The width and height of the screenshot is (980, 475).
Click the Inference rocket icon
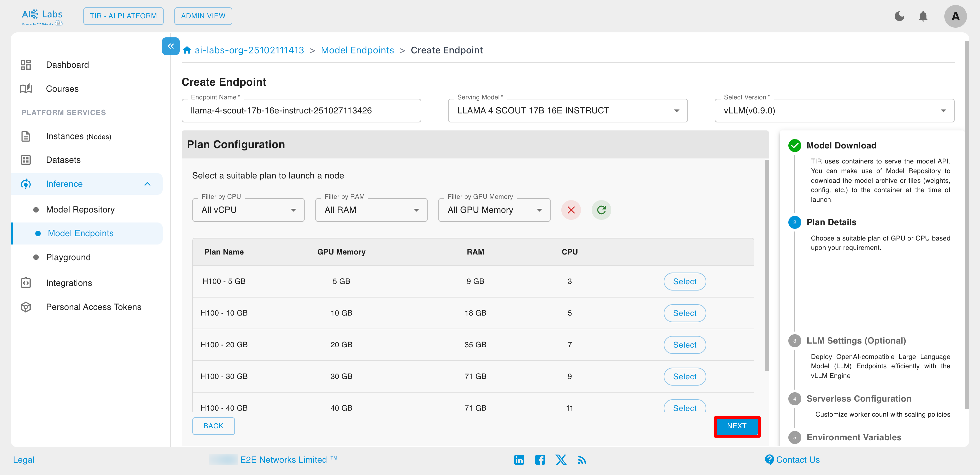coord(26,184)
